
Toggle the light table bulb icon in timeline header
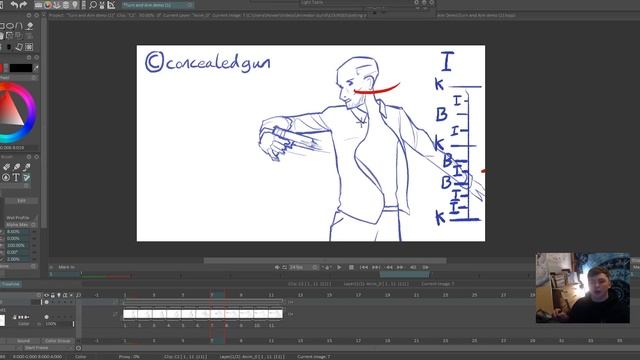click(x=59, y=295)
